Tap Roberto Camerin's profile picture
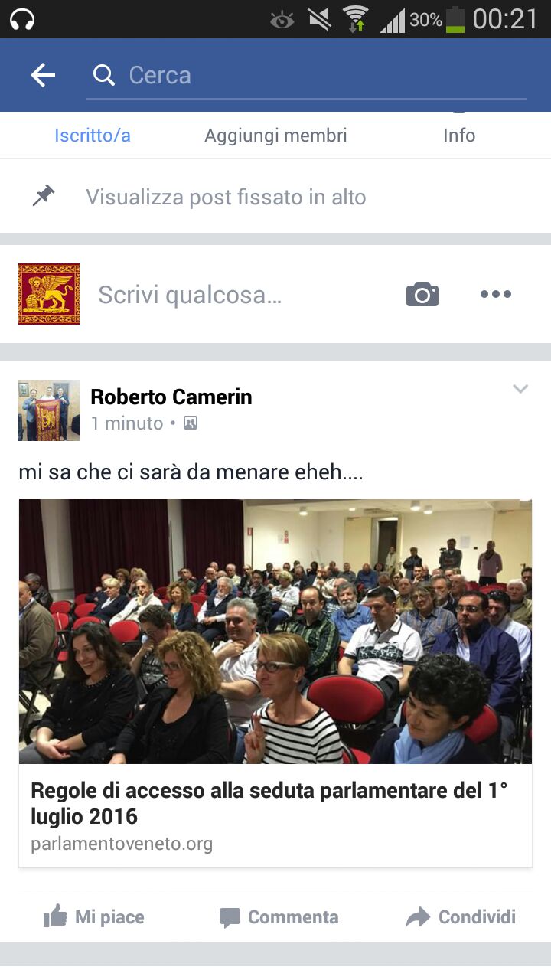The height and width of the screenshot is (980, 551). (x=49, y=410)
